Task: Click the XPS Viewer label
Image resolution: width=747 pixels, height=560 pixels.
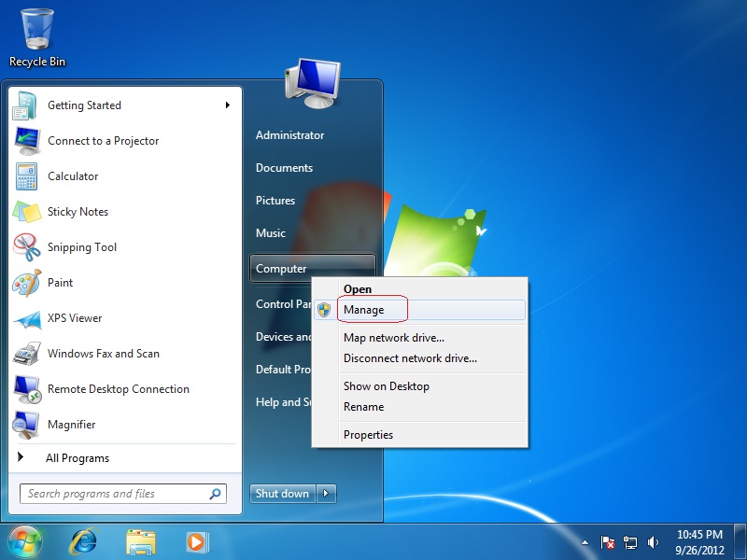Action: 75,318
